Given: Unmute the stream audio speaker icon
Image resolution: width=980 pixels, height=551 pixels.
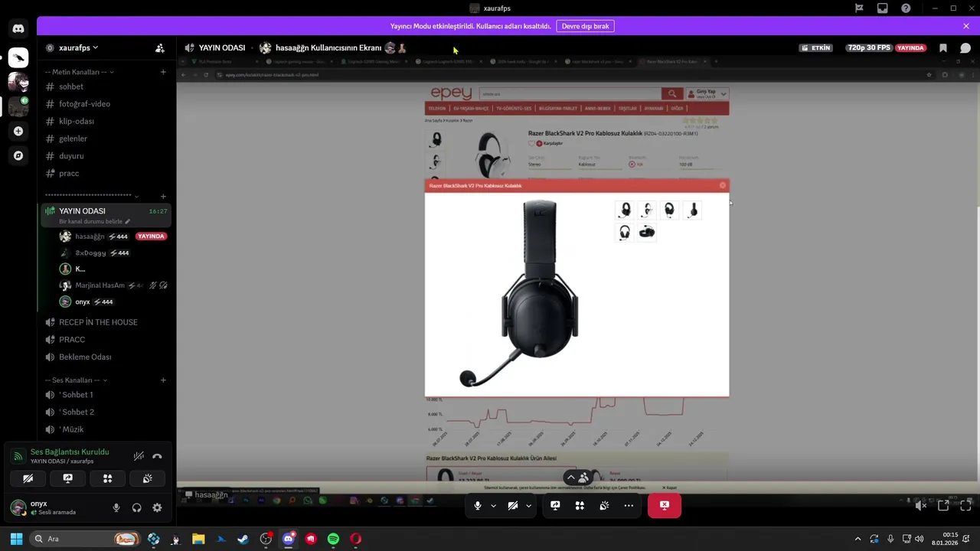Looking at the screenshot, I should point(921,506).
